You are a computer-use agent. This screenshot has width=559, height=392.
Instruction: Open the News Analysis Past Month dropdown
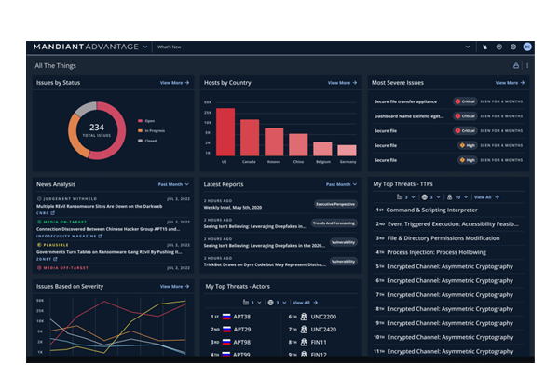173,184
